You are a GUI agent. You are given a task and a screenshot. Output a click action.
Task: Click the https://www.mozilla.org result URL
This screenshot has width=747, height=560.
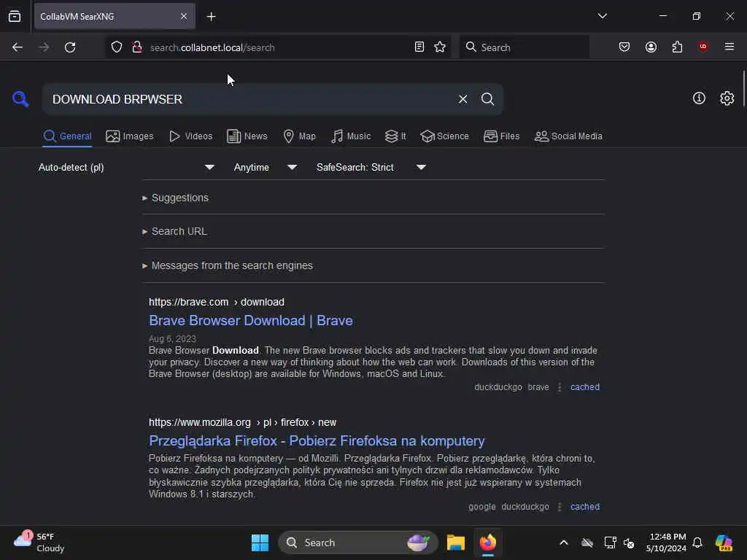pyautogui.click(x=242, y=422)
